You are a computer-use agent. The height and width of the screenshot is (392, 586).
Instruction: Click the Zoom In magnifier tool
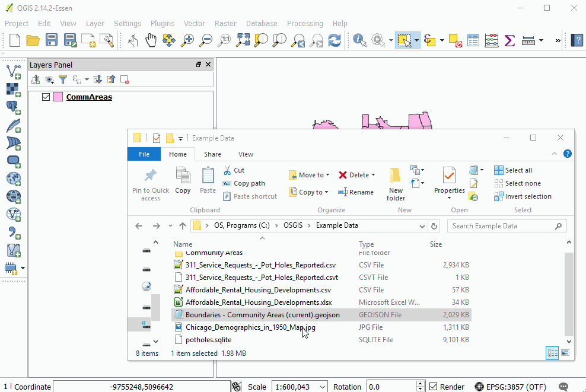[x=187, y=40]
